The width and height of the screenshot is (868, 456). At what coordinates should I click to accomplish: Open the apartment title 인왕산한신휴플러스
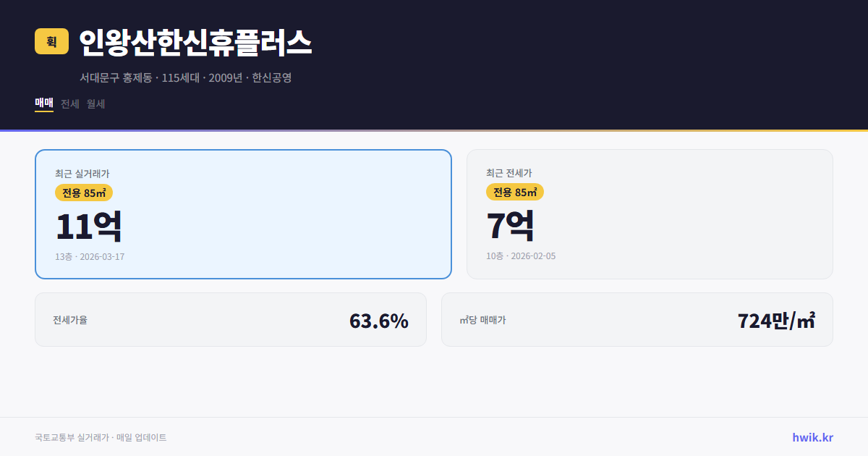[x=195, y=42]
